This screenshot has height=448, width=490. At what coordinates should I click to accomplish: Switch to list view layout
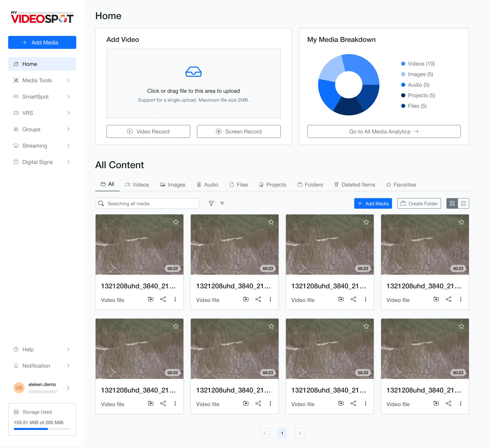point(463,203)
